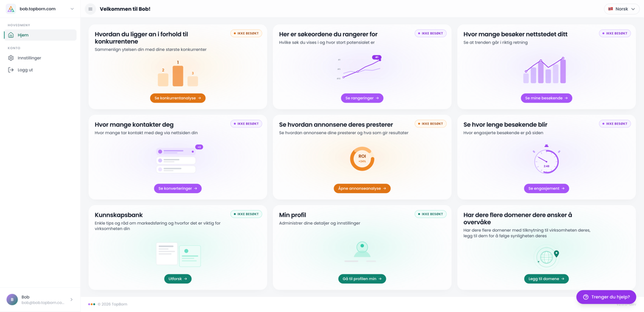644x312 pixels.
Task: Click the Min profil avatar illustration
Action: click(360, 252)
